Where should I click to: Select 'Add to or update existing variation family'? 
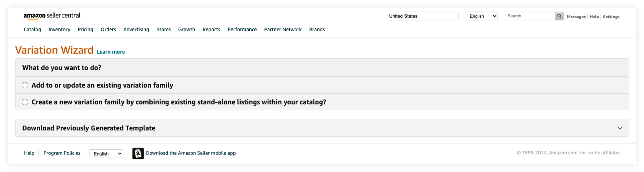pos(25,85)
